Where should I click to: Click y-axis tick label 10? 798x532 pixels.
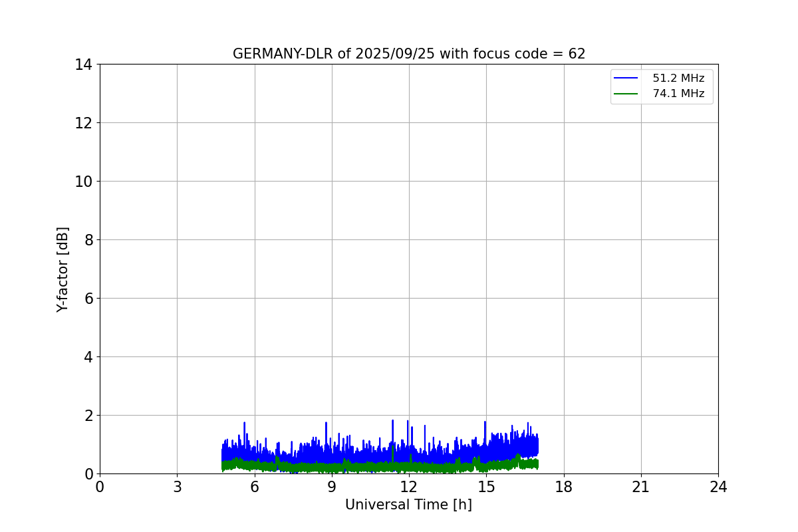84,182
